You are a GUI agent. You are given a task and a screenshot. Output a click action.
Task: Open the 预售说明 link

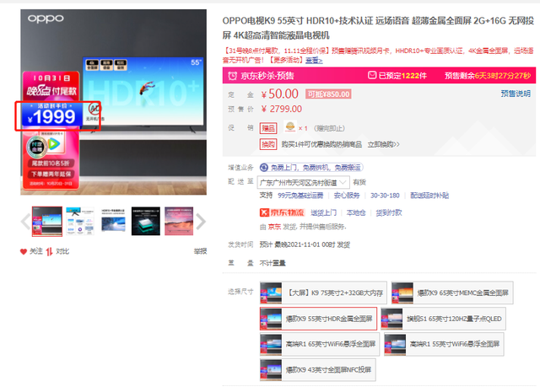516,94
